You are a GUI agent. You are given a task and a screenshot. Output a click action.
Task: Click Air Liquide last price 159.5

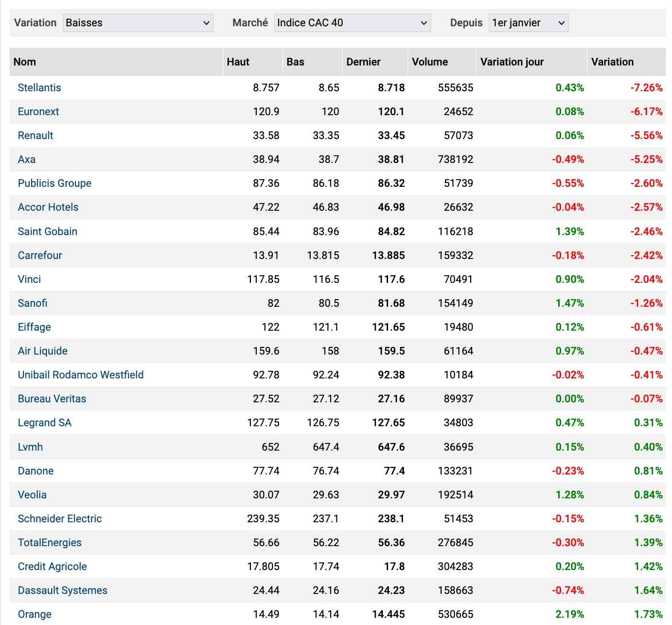[x=391, y=351]
